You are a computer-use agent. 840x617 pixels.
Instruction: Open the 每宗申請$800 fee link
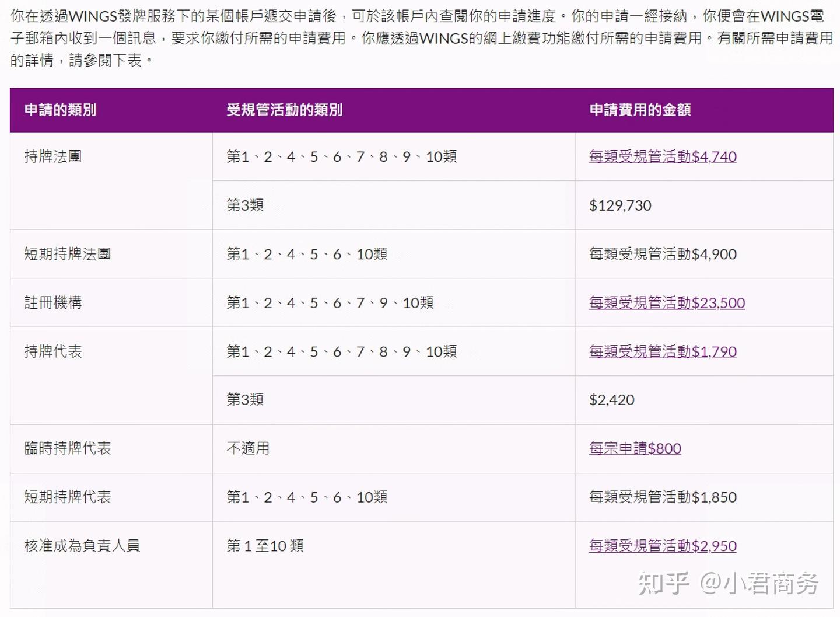tap(635, 448)
